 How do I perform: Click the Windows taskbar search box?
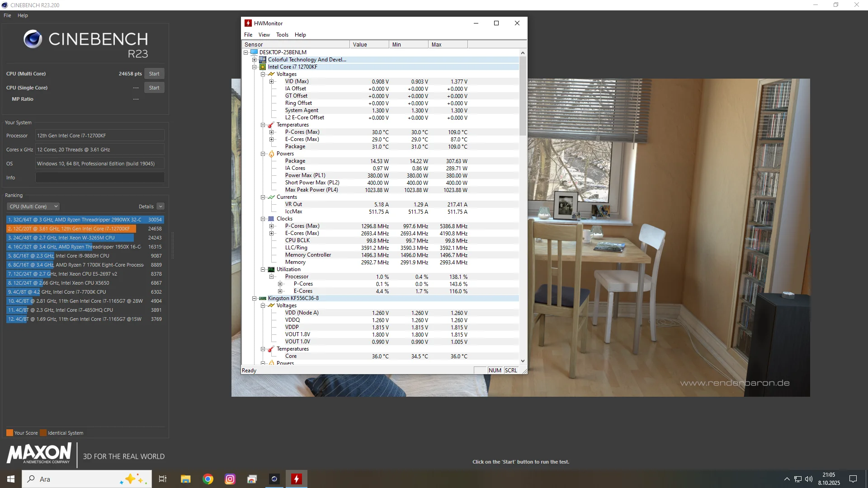click(x=87, y=479)
